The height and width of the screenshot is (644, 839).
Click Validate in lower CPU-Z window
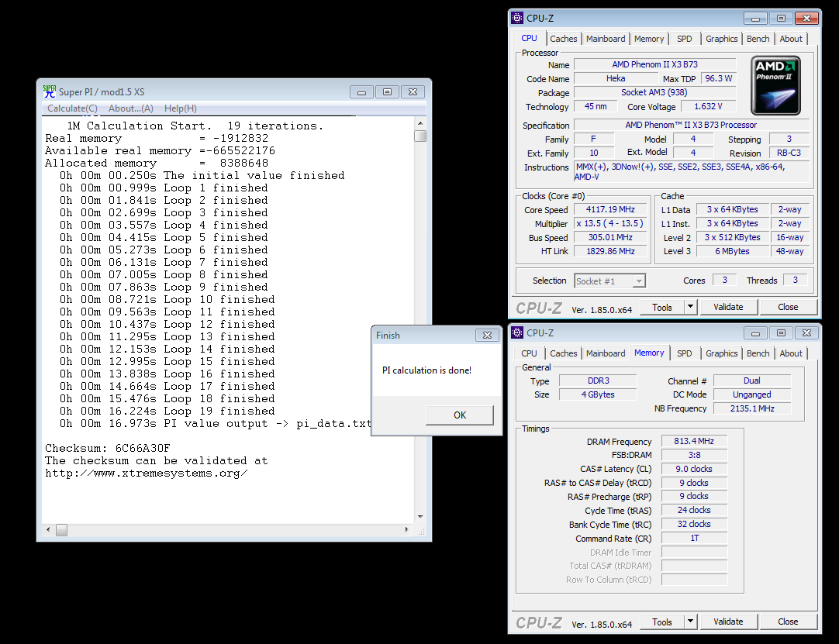click(728, 622)
